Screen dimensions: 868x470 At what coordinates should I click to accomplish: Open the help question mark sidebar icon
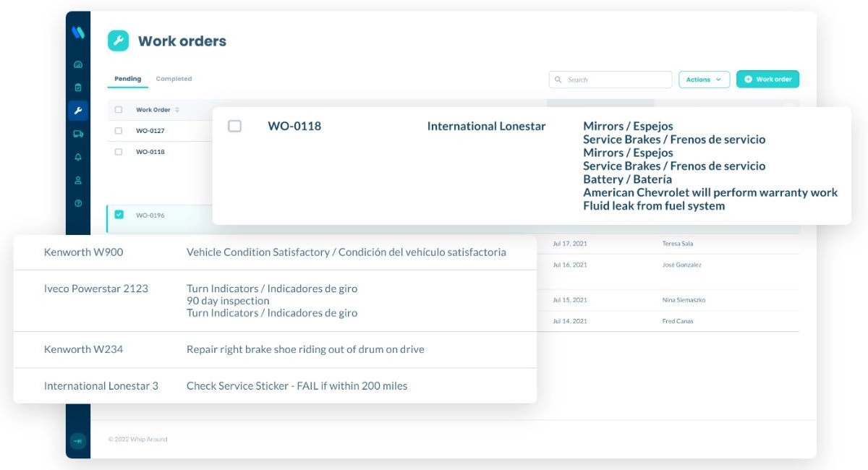point(78,203)
